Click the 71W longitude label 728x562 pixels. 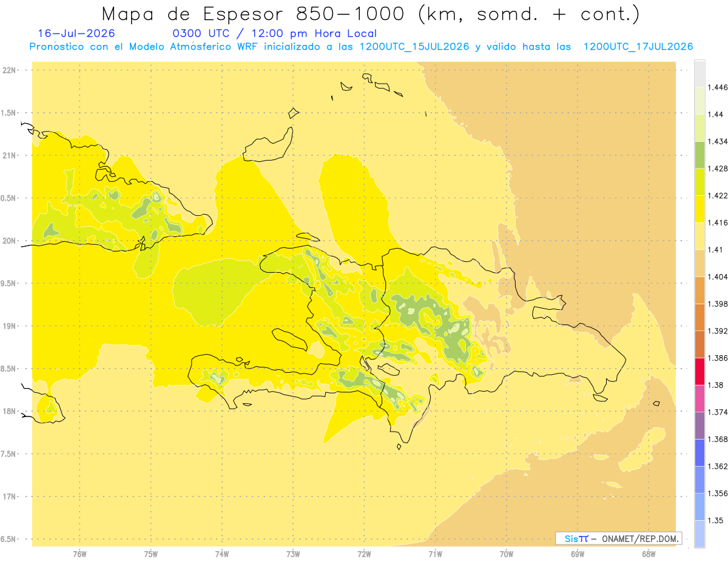[435, 554]
